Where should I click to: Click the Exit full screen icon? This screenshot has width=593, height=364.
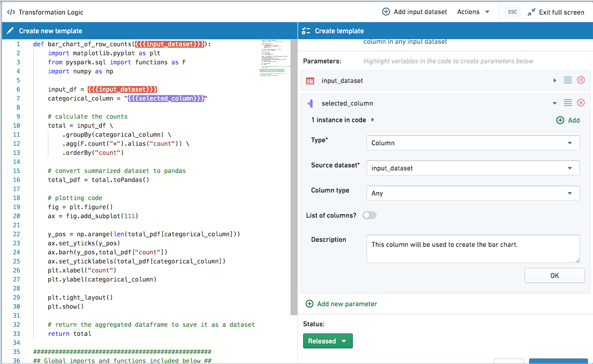[x=532, y=12]
